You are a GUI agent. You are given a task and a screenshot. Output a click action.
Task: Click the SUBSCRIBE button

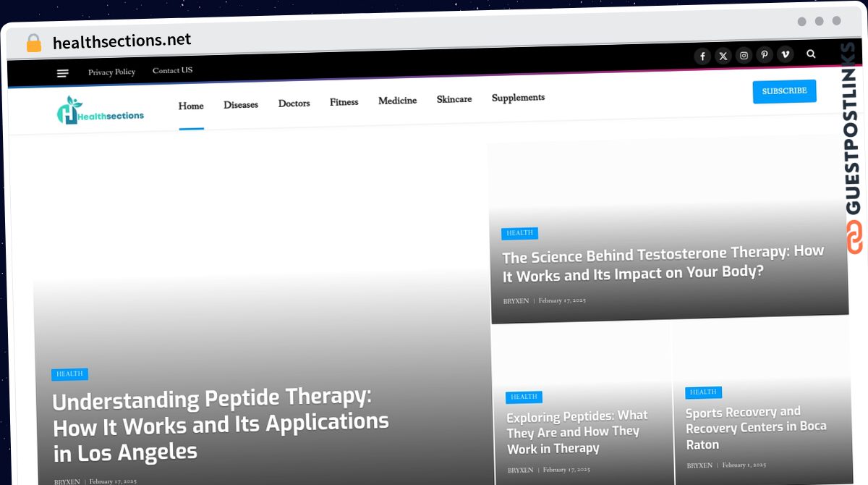(784, 91)
